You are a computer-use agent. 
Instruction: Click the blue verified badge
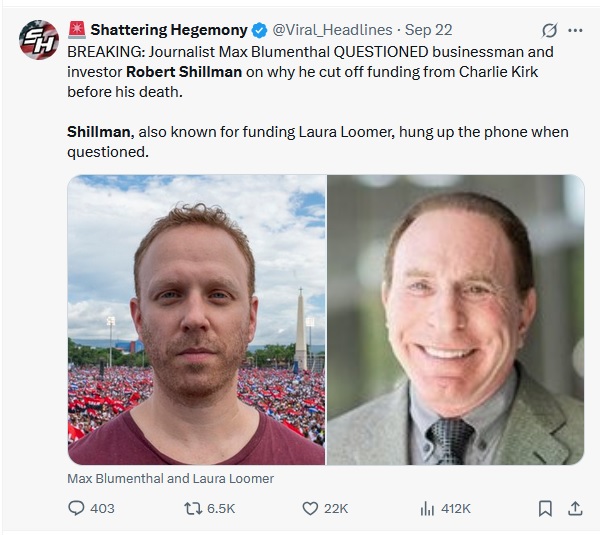coord(257,30)
